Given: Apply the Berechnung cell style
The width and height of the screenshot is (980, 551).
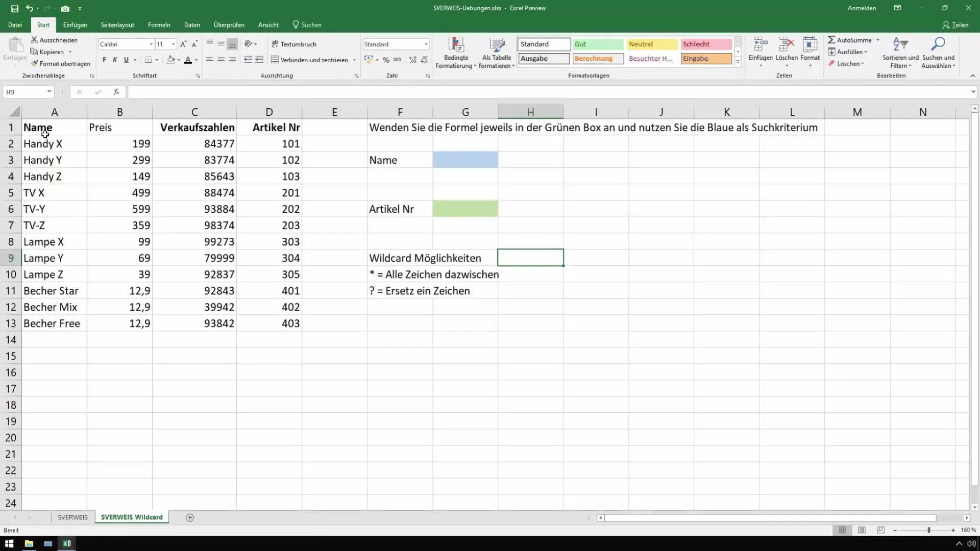Looking at the screenshot, I should (x=598, y=59).
